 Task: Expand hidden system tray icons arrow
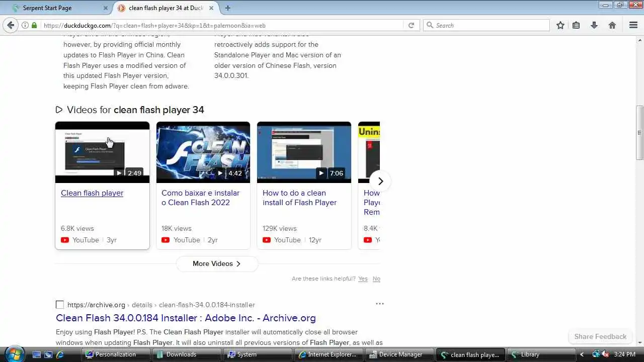(x=582, y=354)
